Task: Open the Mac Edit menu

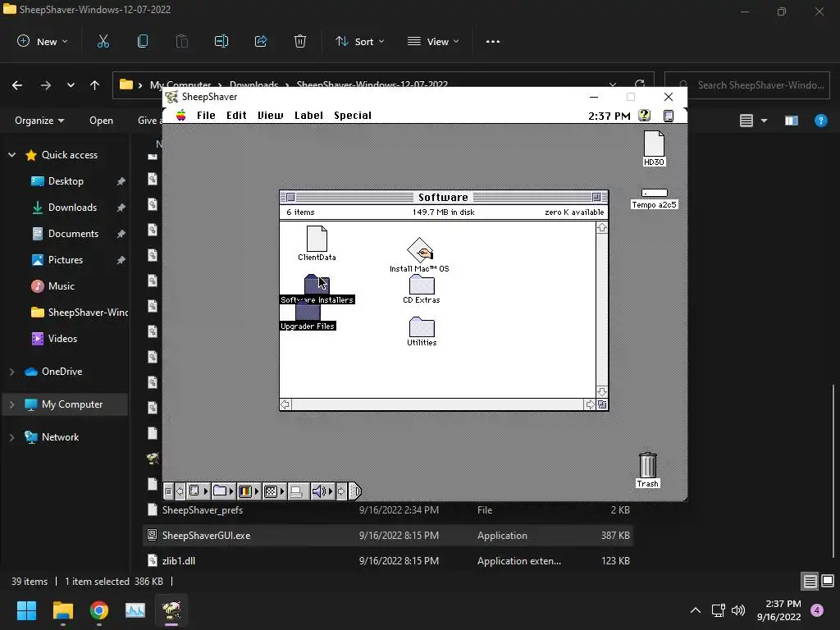Action: [236, 115]
